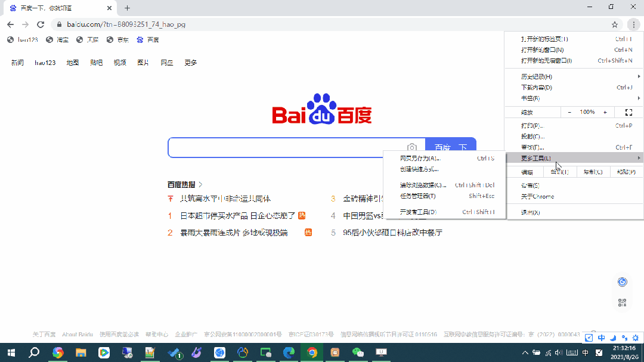
Task: Open hot search item 暴雨大暴雨连成片
Action: pyautogui.click(x=234, y=233)
